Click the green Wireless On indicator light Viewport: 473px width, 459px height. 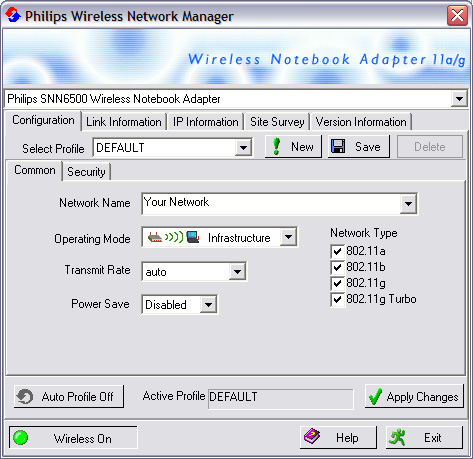[x=20, y=438]
